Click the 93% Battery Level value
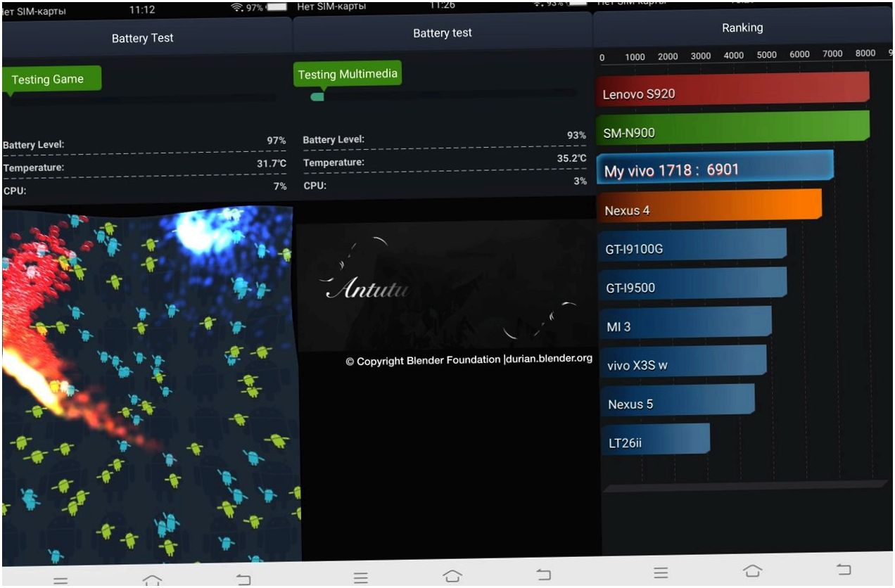 pos(577,135)
